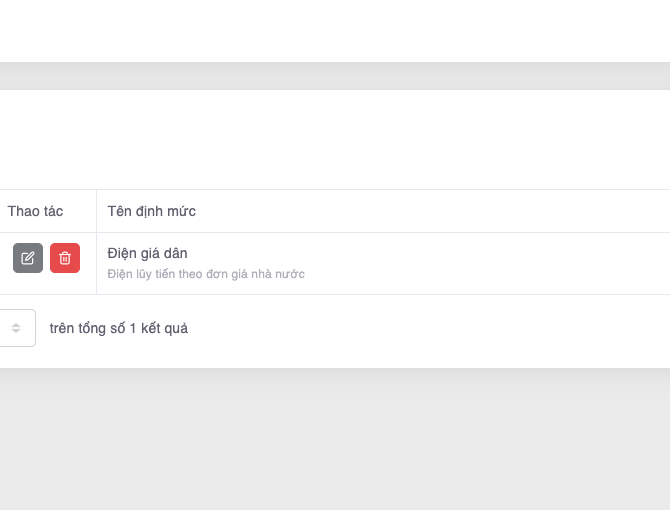The width and height of the screenshot is (670, 510).
Task: Delete the Điện giá dân entry
Action: coord(65,258)
